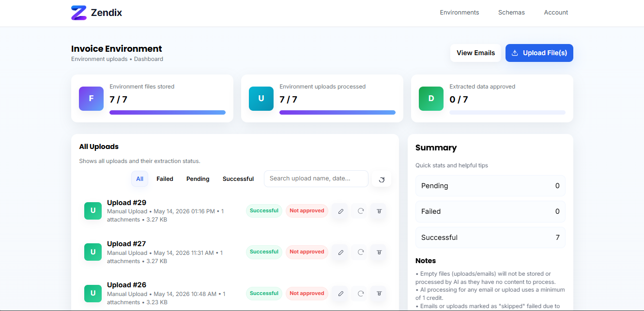Click the teal U uploads processed icon

click(261, 99)
